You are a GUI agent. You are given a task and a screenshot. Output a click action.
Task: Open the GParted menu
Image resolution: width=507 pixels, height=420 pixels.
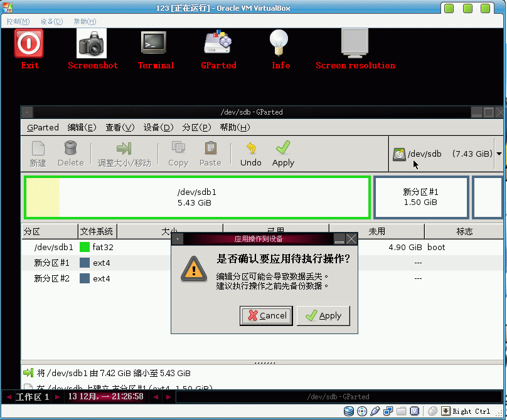click(x=43, y=128)
